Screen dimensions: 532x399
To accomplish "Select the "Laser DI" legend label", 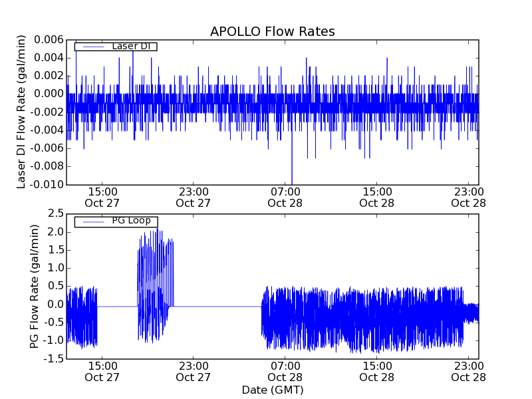I will (x=131, y=47).
